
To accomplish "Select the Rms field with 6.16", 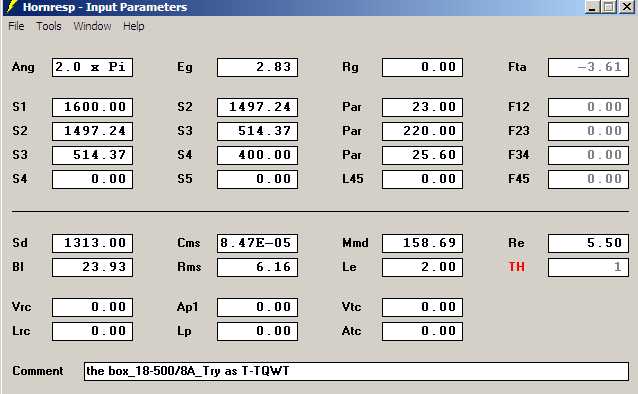I will point(258,267).
